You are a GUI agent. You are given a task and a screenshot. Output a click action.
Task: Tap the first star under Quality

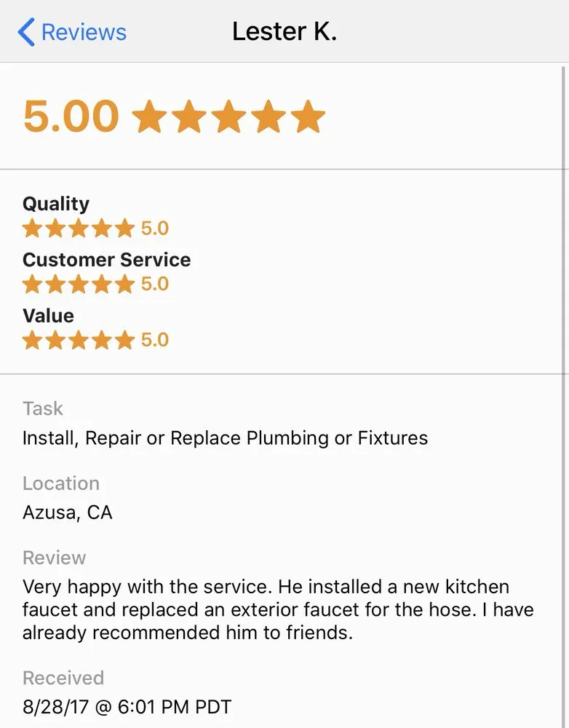[x=32, y=228]
